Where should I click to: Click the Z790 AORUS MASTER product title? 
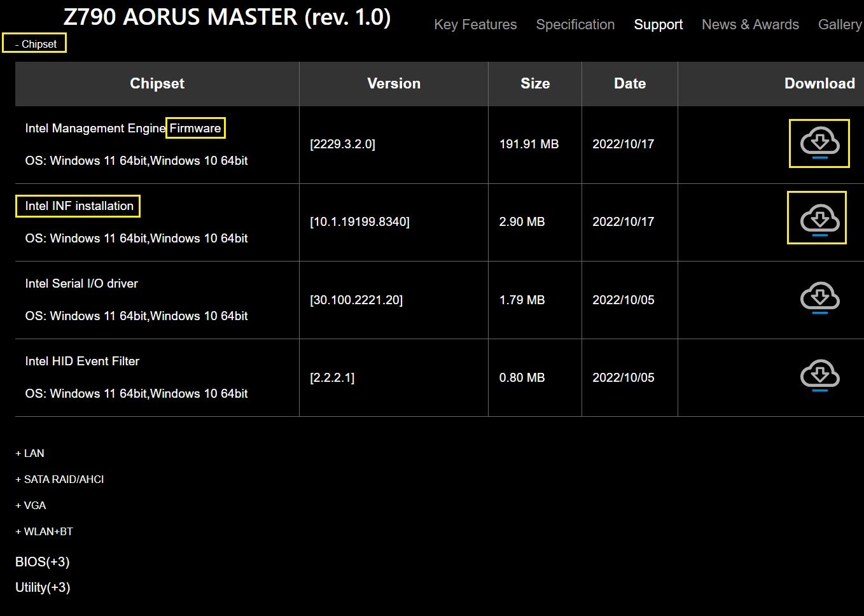(227, 17)
